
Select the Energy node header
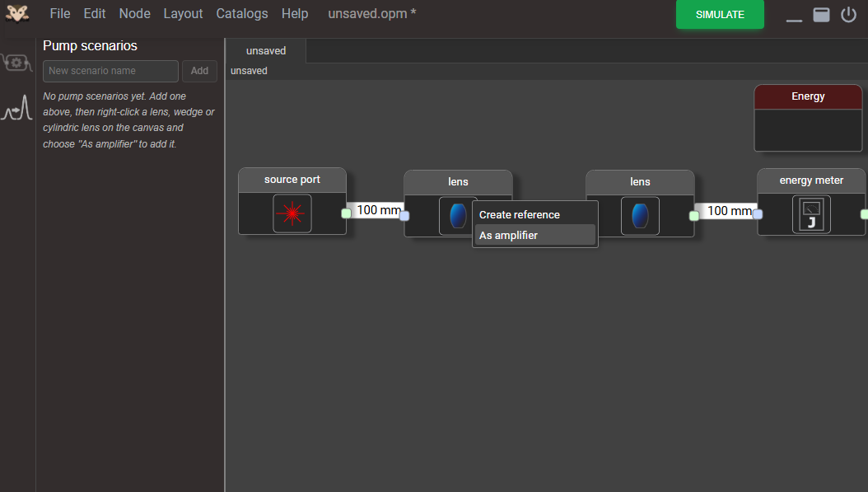point(808,97)
